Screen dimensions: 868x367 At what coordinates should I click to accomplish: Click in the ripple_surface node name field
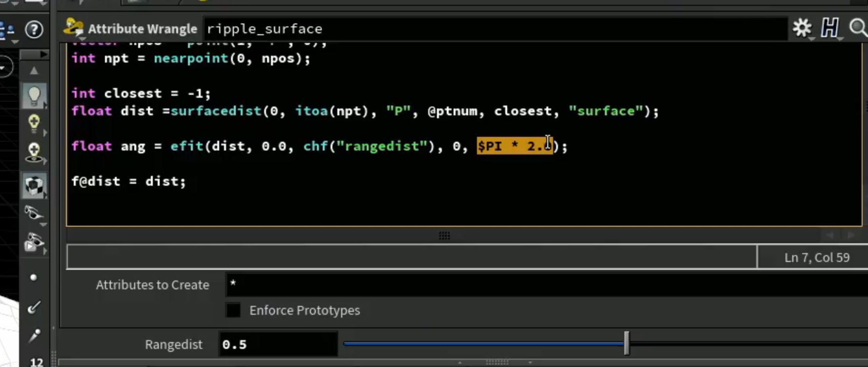point(495,29)
